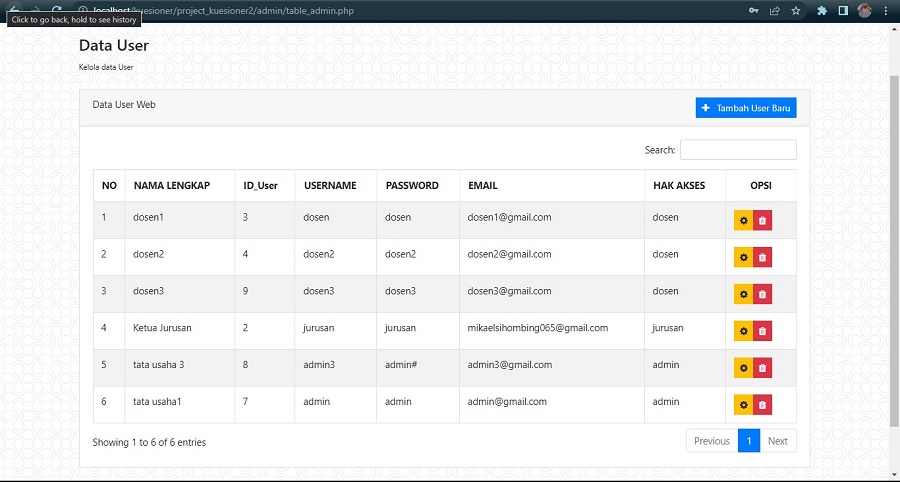Delete user dosen1 with the trash icon
This screenshot has height=482, width=900.
[762, 220]
